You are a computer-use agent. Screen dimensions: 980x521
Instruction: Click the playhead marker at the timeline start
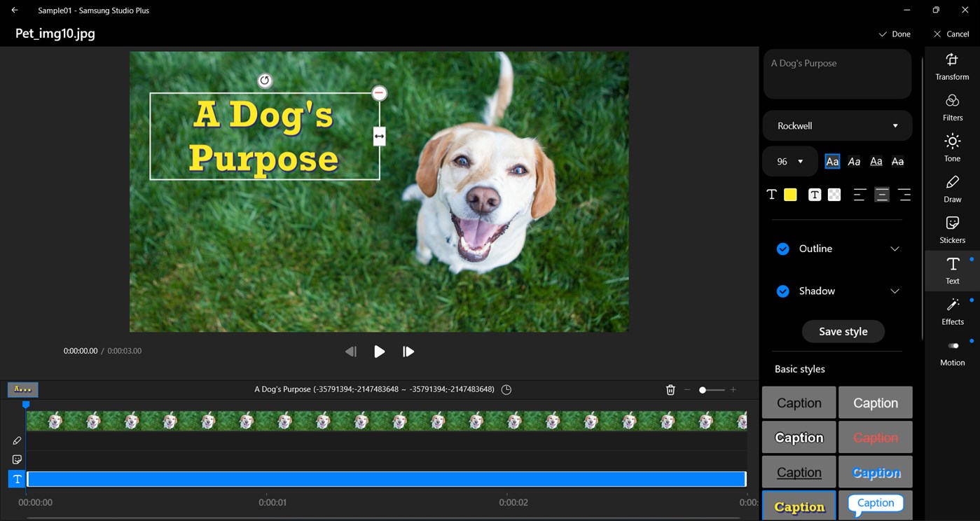click(26, 405)
